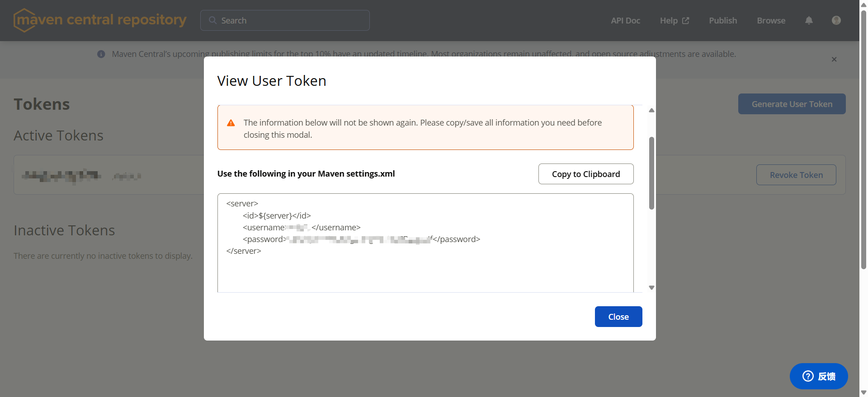This screenshot has width=868, height=397.
Task: Click the Maven Central publishing limits announcement text
Action: pos(424,54)
